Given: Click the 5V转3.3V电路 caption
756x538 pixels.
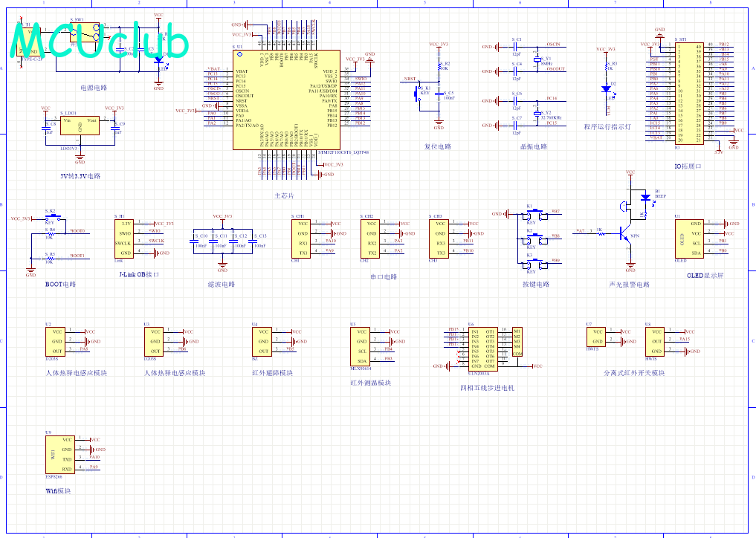Looking at the screenshot, I should [80, 176].
